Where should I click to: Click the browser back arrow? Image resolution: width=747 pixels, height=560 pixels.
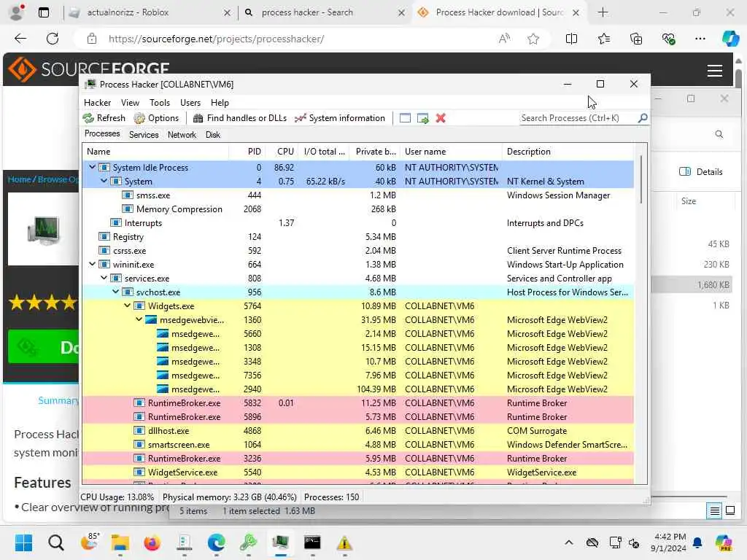point(20,39)
